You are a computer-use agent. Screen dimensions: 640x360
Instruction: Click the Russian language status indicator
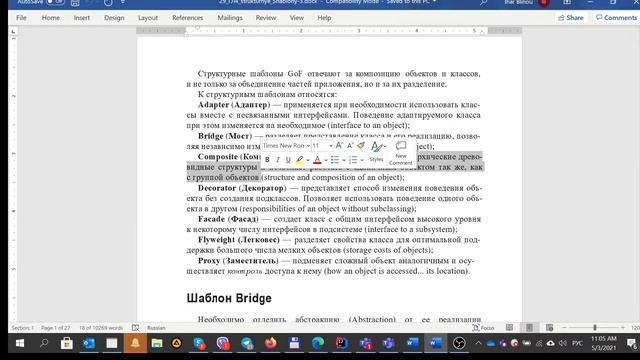156,328
